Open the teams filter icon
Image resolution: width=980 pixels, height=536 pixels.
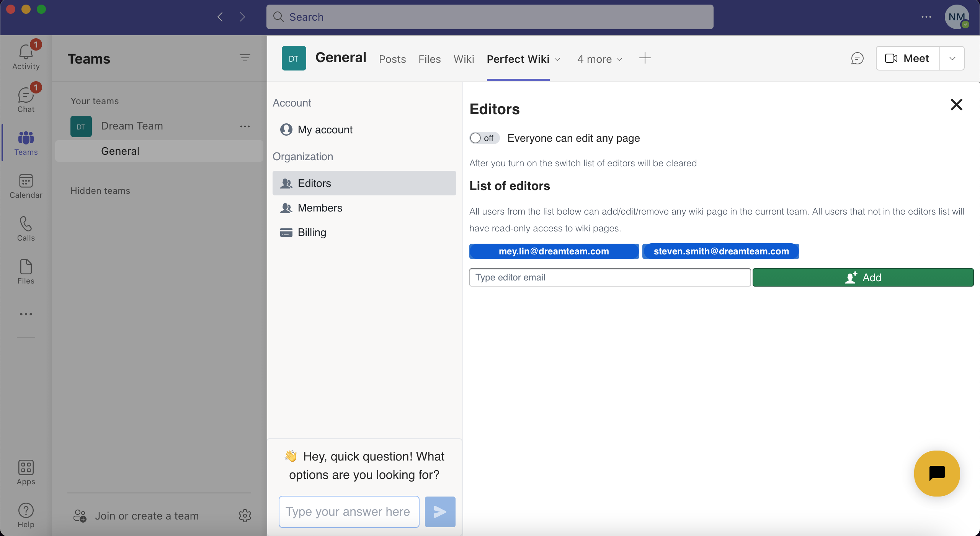click(245, 58)
